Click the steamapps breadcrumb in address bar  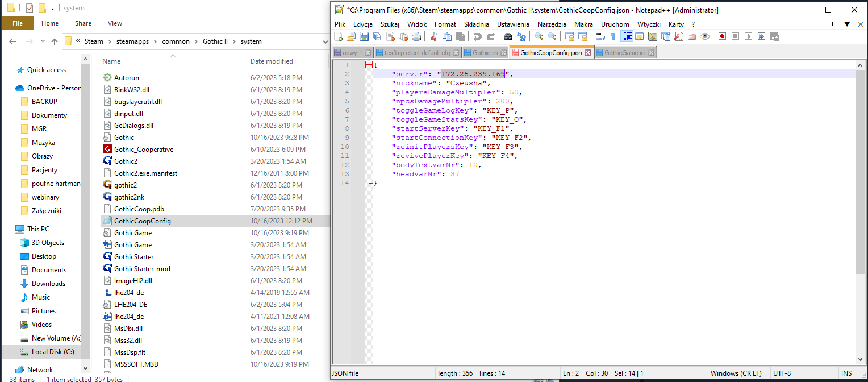132,41
